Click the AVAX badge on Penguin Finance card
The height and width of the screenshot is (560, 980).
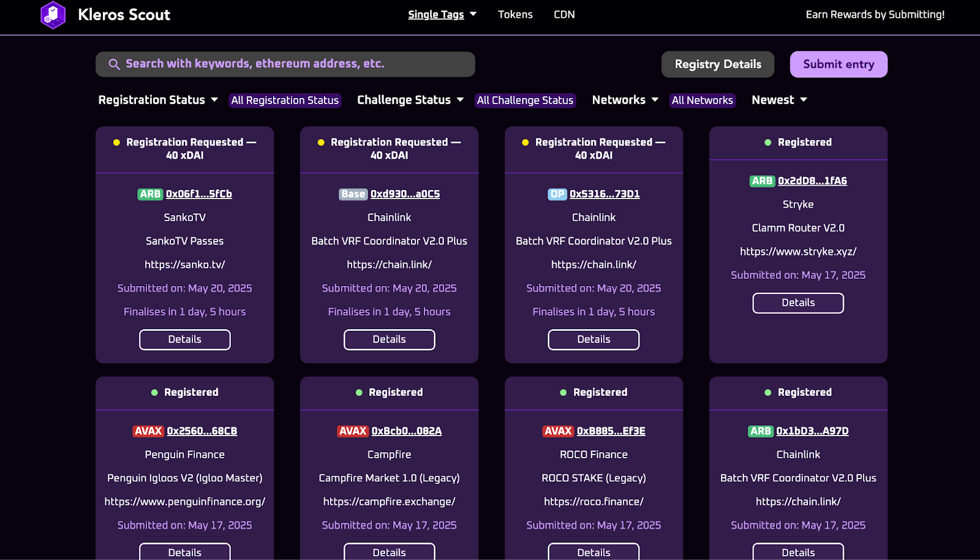pos(148,431)
